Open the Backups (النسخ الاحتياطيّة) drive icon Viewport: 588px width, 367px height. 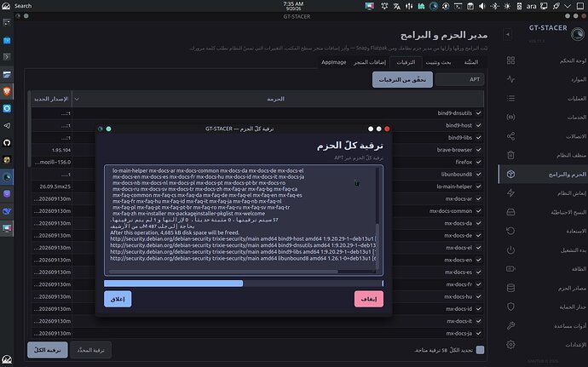tap(510, 212)
